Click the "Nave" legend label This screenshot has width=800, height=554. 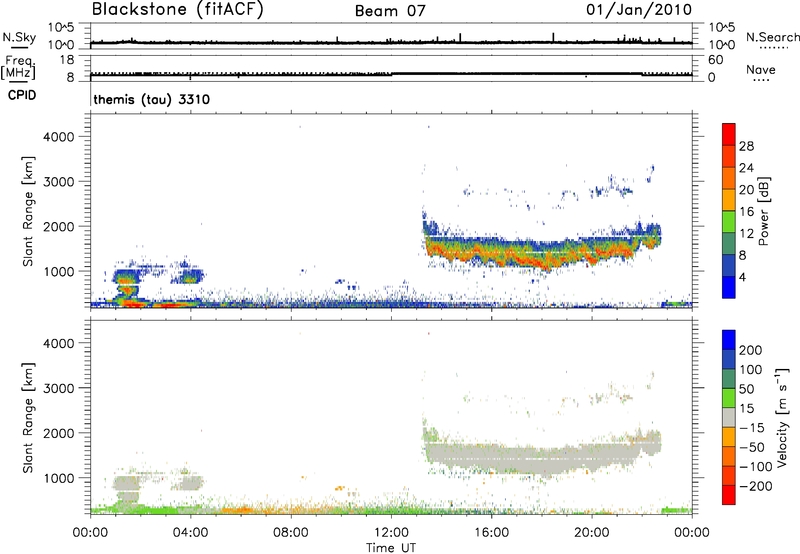point(761,70)
